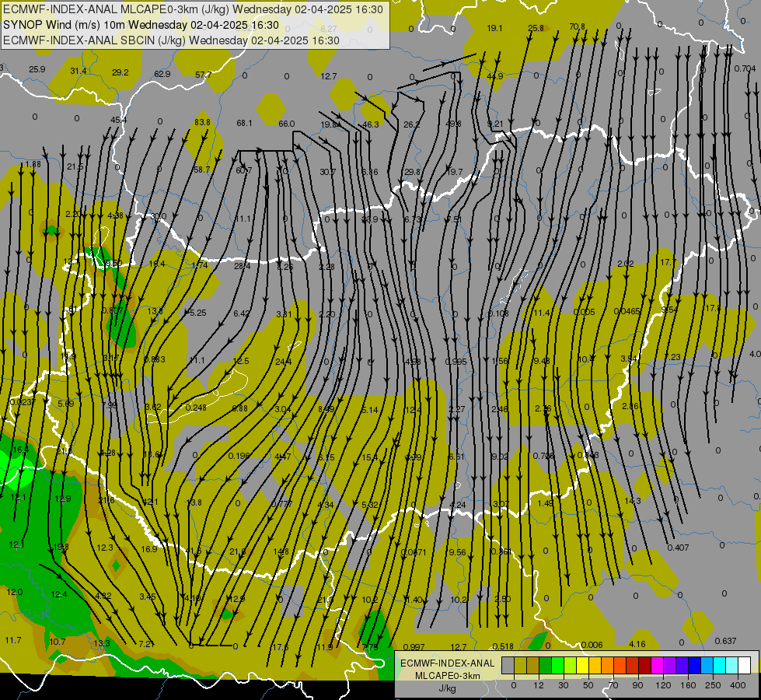Click the map value 0.005
This screenshot has width=761, height=700.
pos(584,312)
